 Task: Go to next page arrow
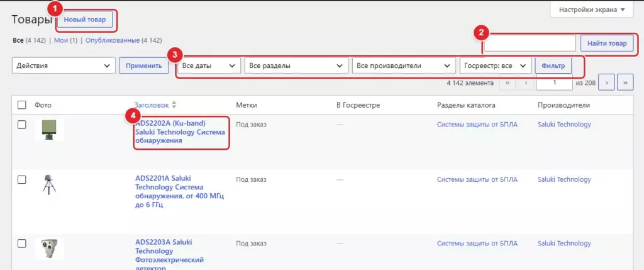607,82
